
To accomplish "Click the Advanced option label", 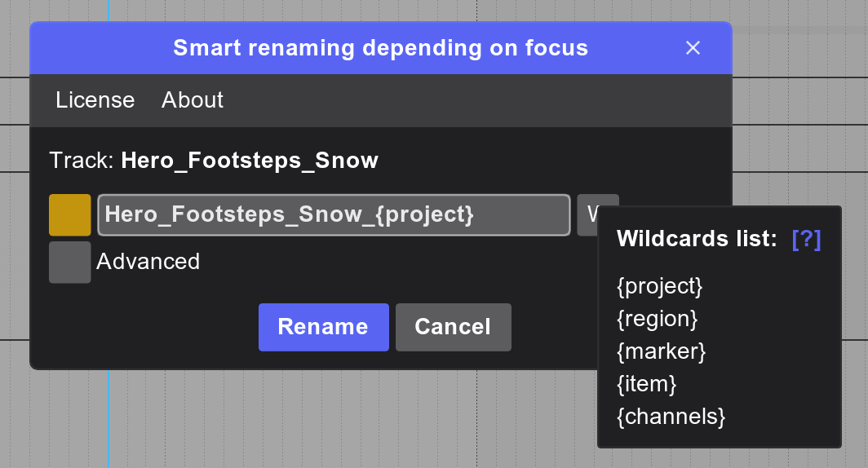I will (x=148, y=262).
